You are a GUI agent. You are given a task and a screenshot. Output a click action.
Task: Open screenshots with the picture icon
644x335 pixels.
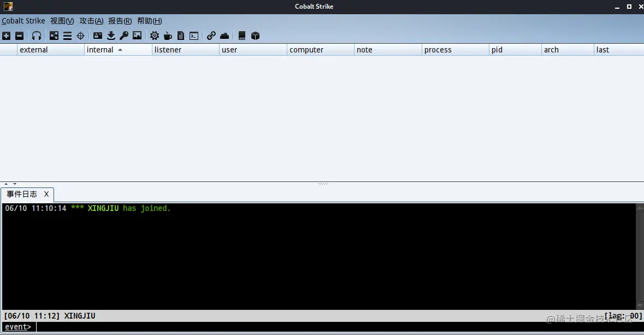[x=137, y=36]
